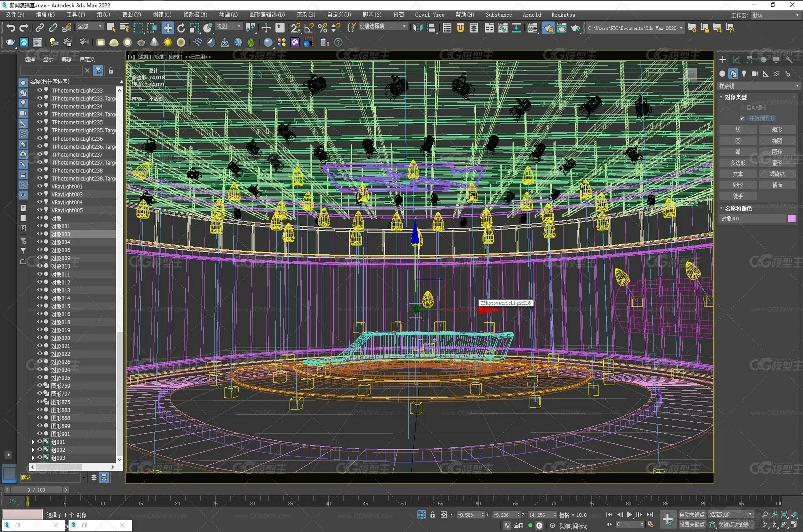Open the 显示 tab in scene explorer
The image size is (803, 532).
tap(48, 59)
